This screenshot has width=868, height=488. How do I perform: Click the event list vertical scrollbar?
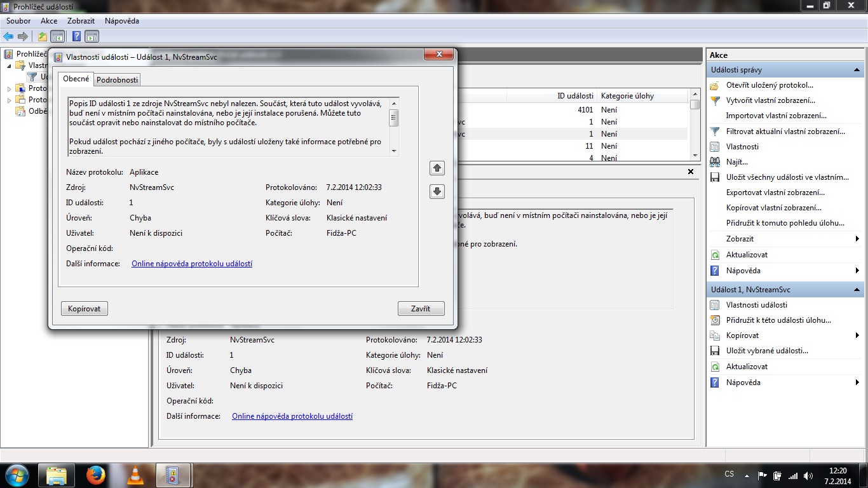pos(695,126)
